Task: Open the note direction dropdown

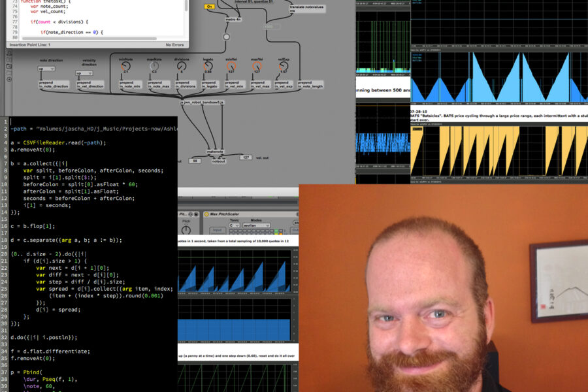Action: coord(46,68)
